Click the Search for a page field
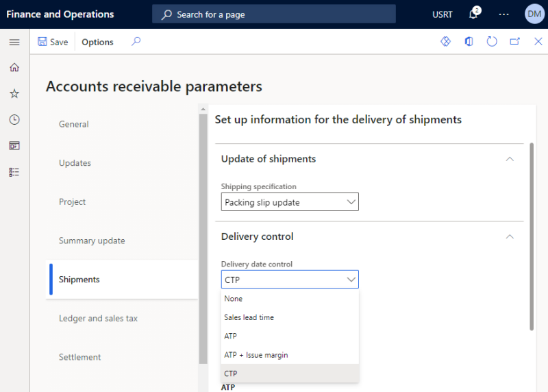548x392 pixels. [273, 14]
